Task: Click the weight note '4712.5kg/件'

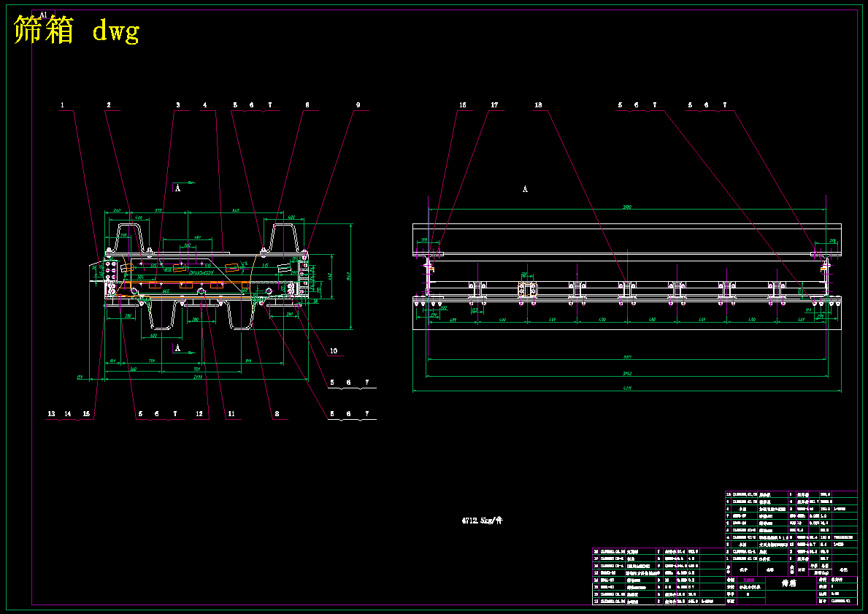Action: 482,521
